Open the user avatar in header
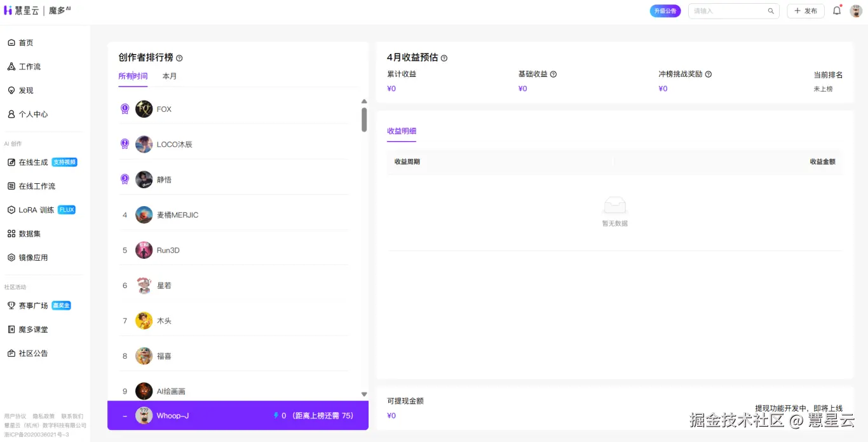Image resolution: width=868 pixels, height=442 pixels. (x=856, y=11)
